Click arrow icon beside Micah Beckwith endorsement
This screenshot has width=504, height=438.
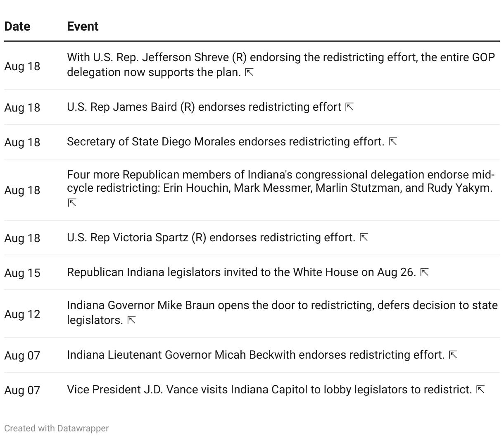pyautogui.click(x=453, y=355)
